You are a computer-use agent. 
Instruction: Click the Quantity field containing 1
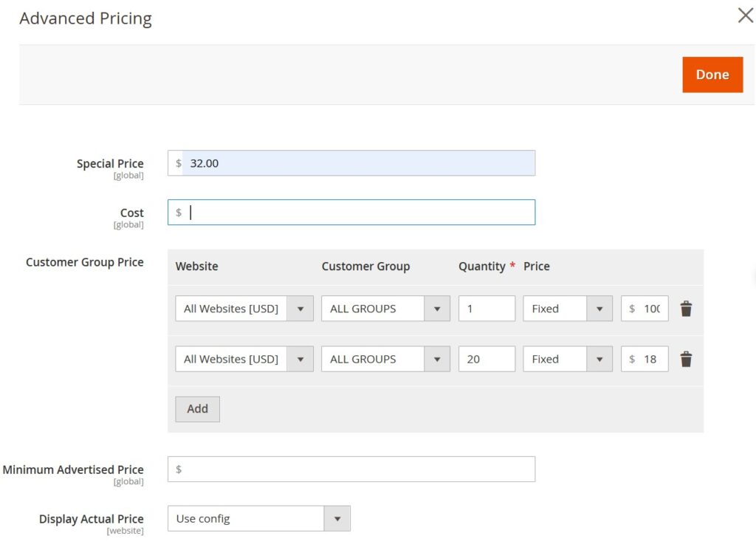coord(486,309)
